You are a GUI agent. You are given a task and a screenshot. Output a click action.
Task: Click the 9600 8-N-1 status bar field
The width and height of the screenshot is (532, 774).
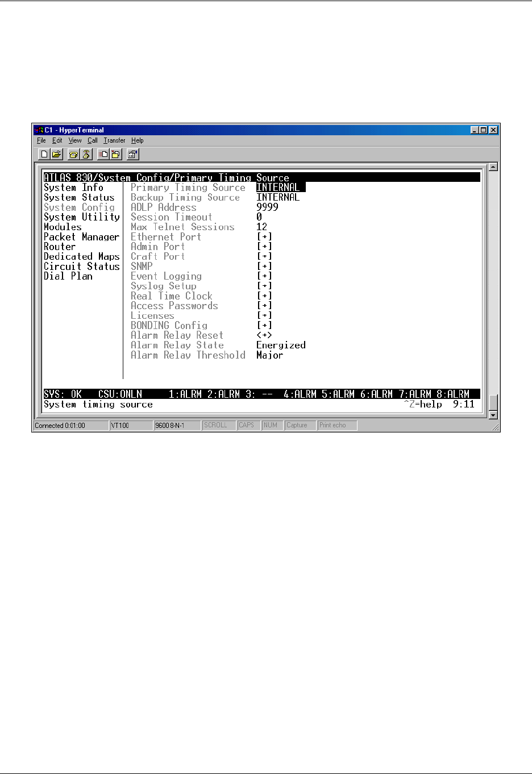pyautogui.click(x=177, y=425)
